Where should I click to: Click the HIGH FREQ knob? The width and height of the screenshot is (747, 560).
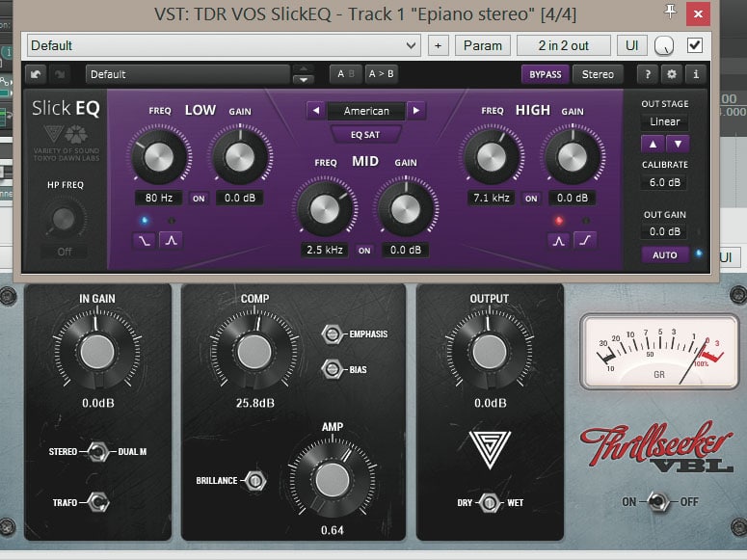[x=492, y=157]
